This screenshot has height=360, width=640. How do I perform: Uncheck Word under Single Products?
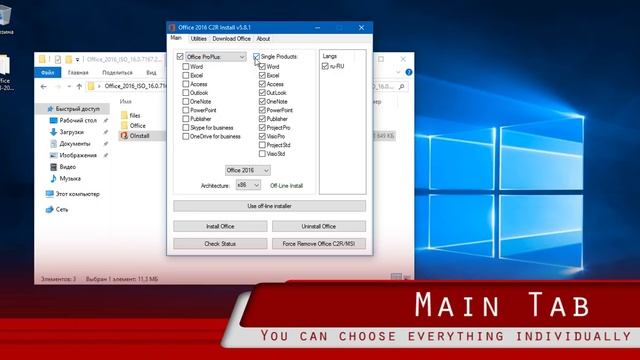click(262, 66)
